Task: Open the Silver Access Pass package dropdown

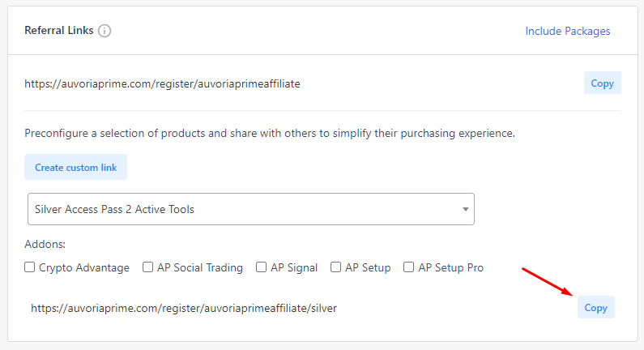Action: point(251,209)
